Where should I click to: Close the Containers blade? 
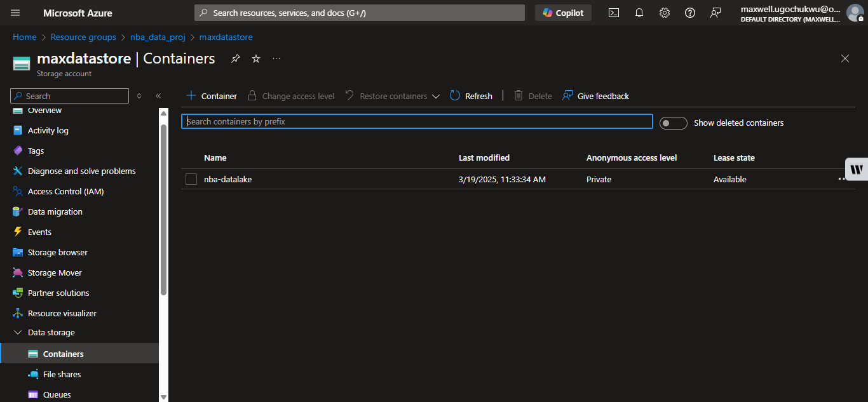(x=845, y=58)
